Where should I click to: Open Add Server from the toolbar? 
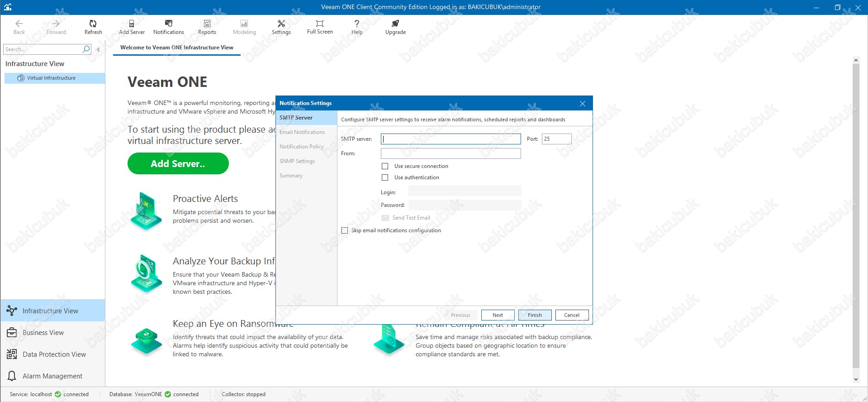pos(132,27)
